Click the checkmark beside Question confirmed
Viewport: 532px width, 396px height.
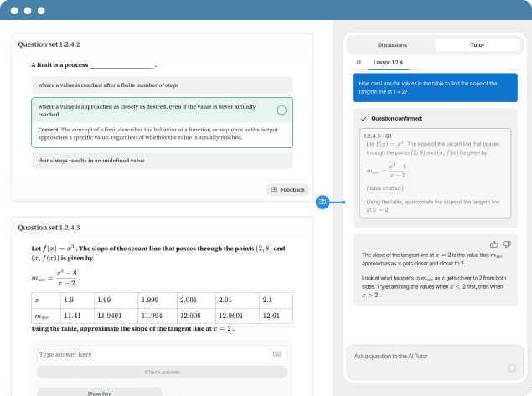pos(363,119)
